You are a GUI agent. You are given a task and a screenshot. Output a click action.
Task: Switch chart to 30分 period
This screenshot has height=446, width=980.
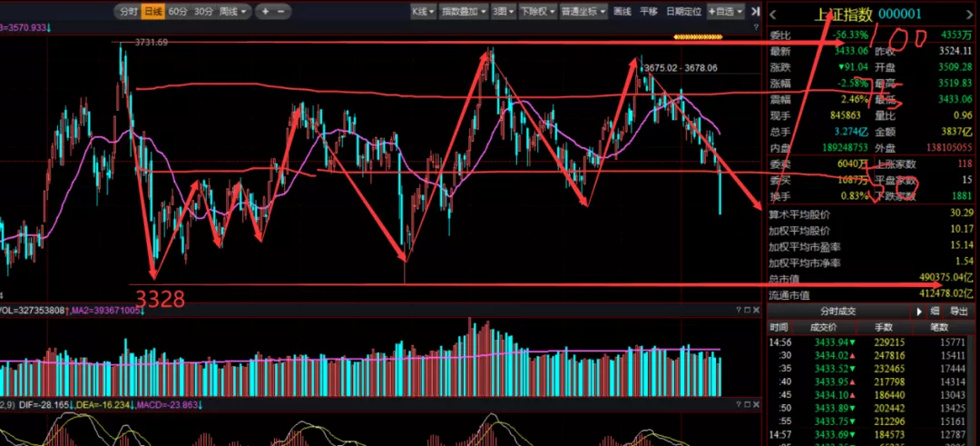pyautogui.click(x=202, y=11)
